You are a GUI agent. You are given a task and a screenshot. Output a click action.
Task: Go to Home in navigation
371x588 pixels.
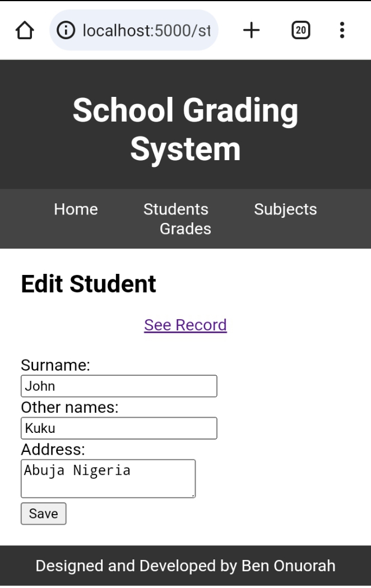tap(76, 209)
